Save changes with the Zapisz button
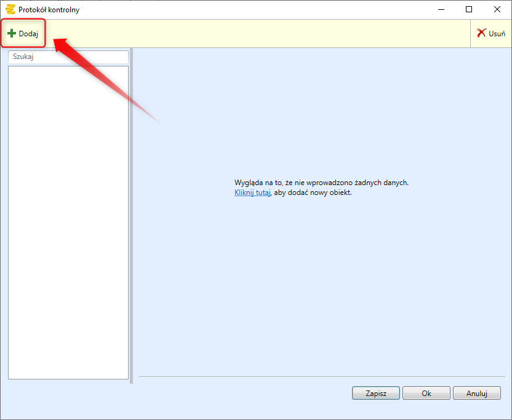The image size is (512, 420). click(375, 394)
